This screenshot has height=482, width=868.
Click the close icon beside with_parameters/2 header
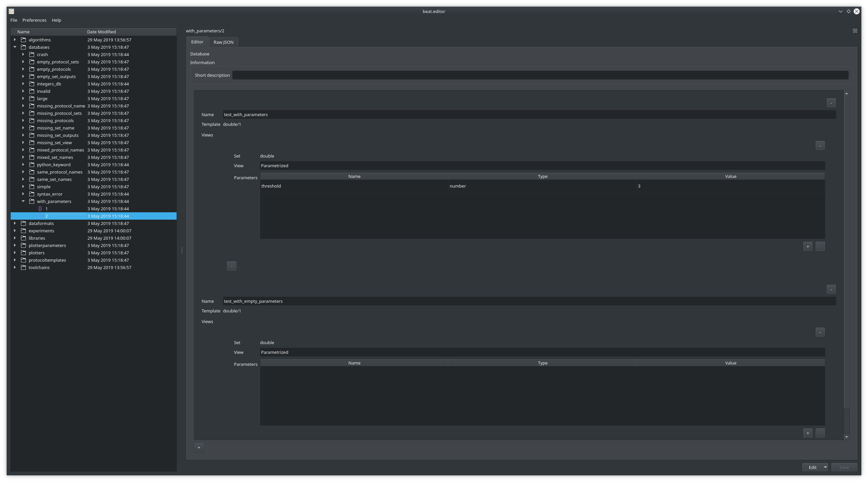click(x=855, y=31)
